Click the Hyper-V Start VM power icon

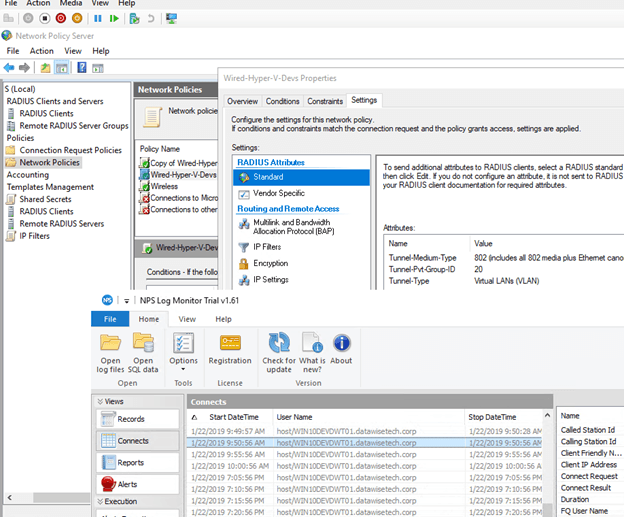point(28,18)
